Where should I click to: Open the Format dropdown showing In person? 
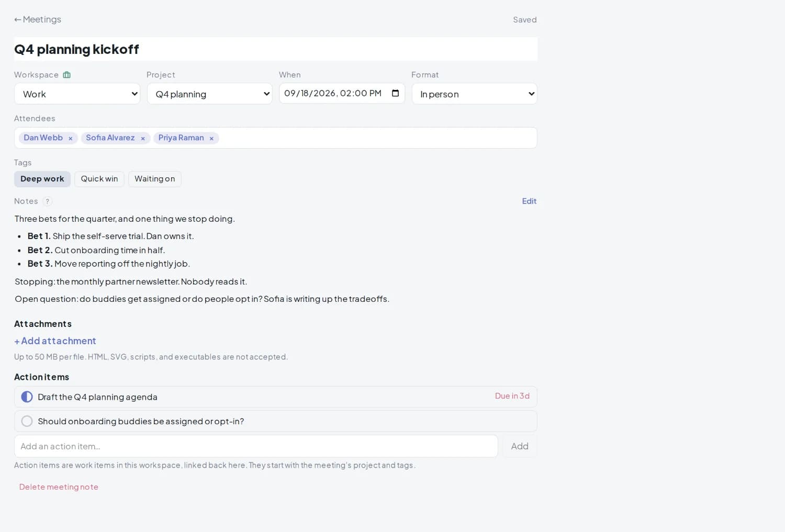(x=474, y=94)
